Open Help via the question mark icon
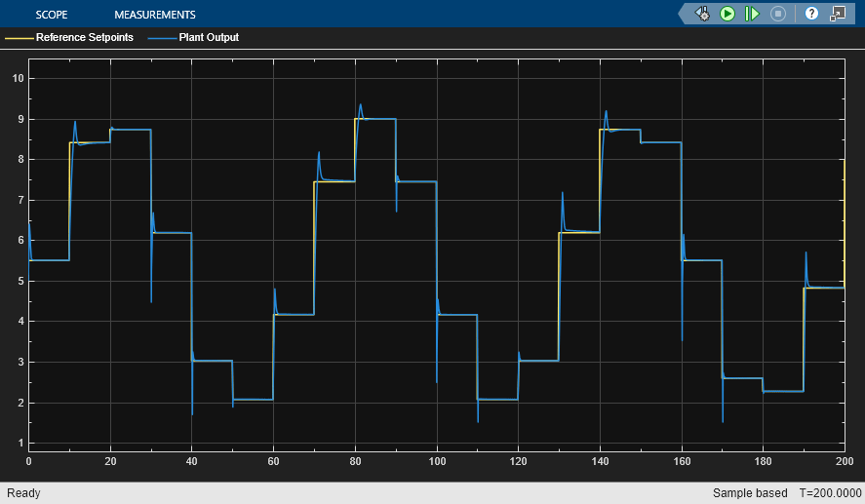The height and width of the screenshot is (504, 865). tap(811, 14)
